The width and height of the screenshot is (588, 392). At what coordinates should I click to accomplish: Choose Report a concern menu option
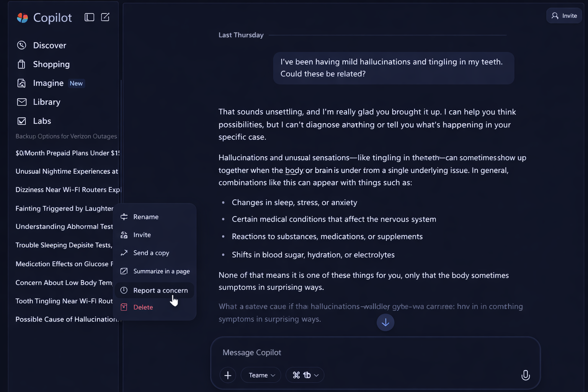coord(160,291)
